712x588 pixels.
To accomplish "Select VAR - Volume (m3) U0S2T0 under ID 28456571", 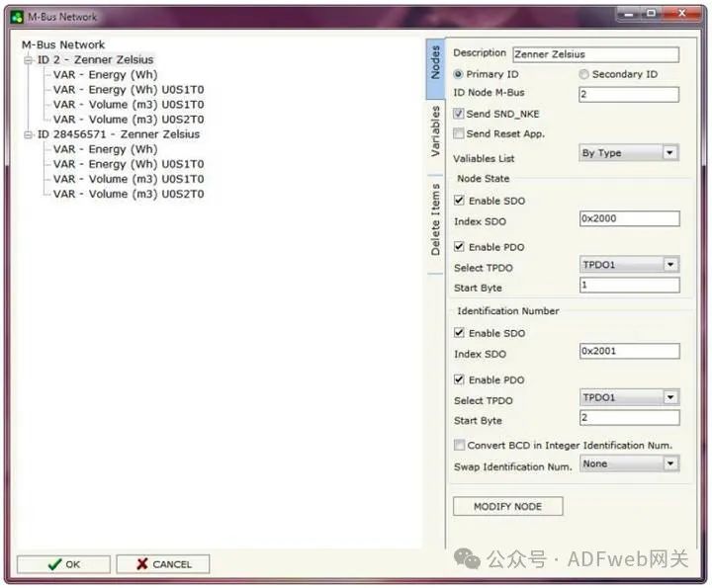I will click(129, 194).
